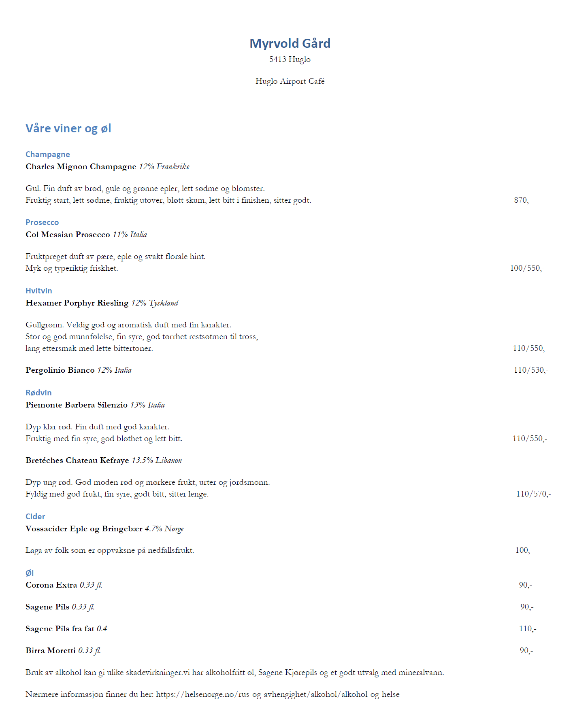The height and width of the screenshot is (728, 573).
Task: Click the Pergolinio Bianco price 110/530,-
Action: 531,370
